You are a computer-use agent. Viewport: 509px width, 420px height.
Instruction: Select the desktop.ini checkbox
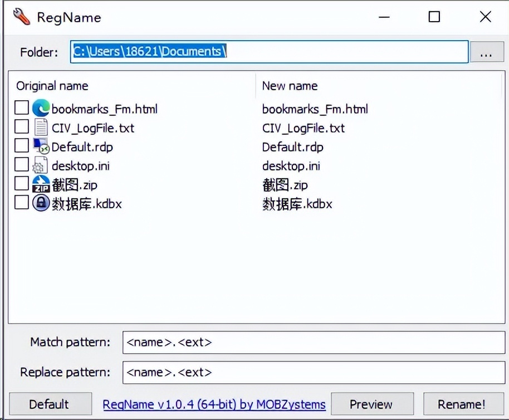click(x=21, y=165)
